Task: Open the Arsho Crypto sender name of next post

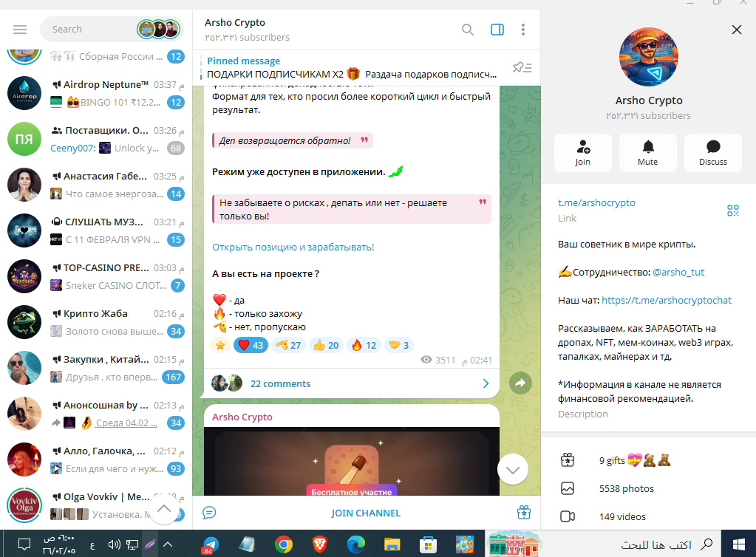Action: [242, 417]
